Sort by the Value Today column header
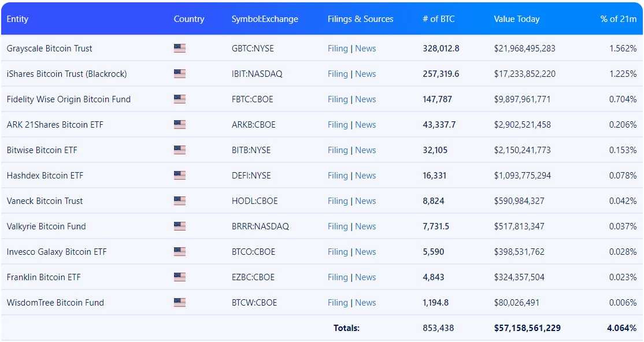The image size is (644, 342). [517, 19]
